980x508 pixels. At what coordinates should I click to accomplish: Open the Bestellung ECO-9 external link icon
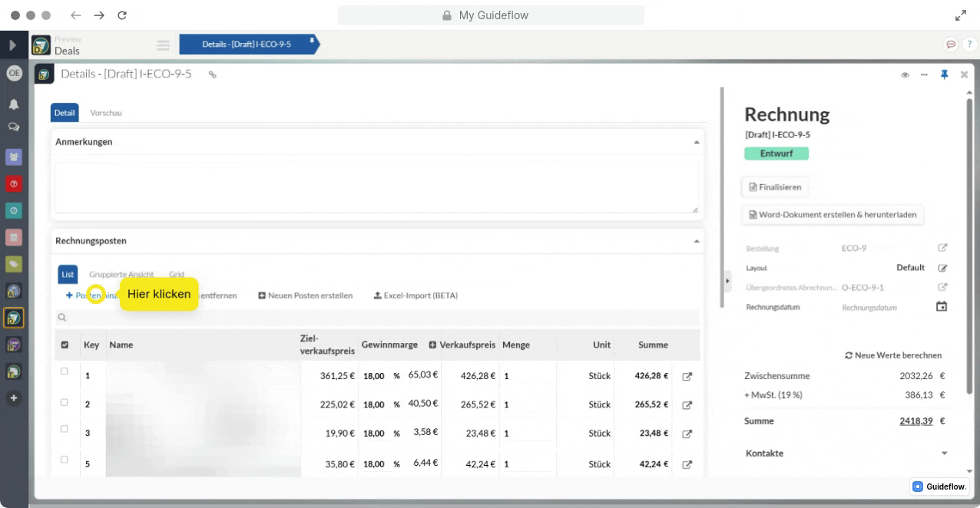[x=942, y=248]
